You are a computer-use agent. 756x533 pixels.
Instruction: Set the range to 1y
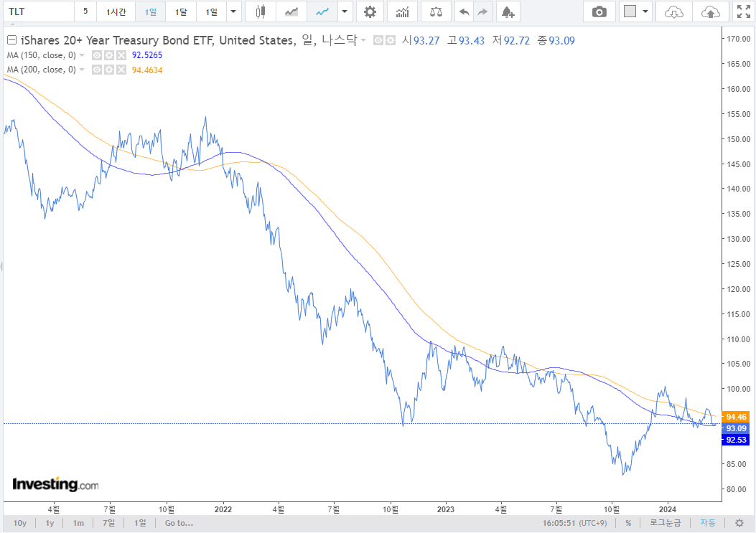click(x=50, y=523)
